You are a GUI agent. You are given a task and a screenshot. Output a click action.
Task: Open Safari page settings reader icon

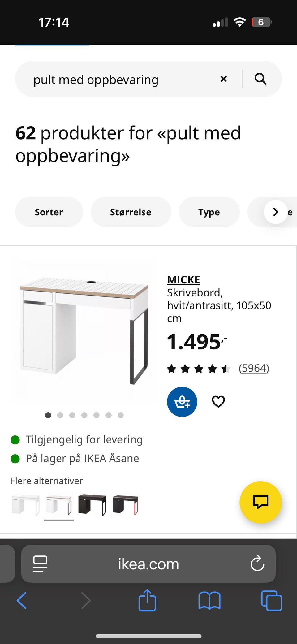coord(40,564)
